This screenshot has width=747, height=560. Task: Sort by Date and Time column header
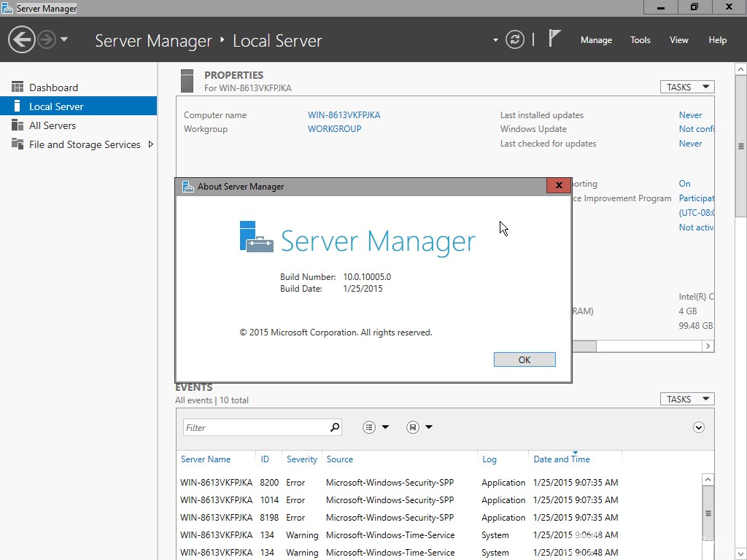[561, 459]
